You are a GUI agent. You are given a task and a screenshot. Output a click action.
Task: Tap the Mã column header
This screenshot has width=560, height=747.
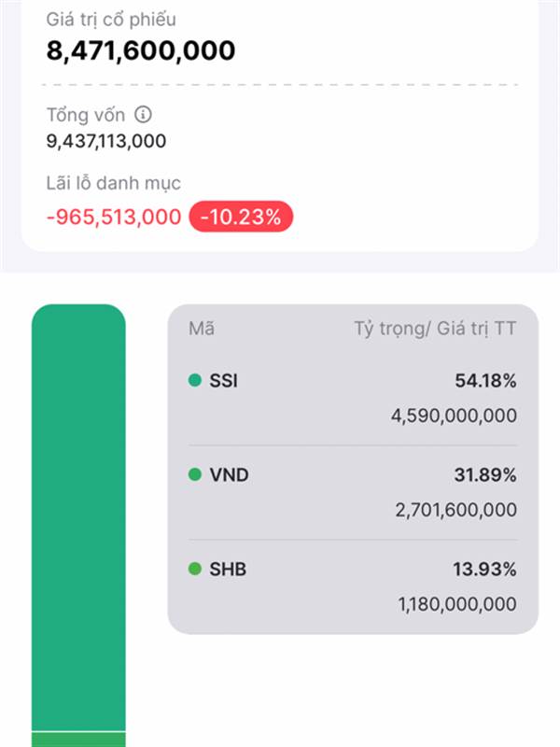coord(202,329)
